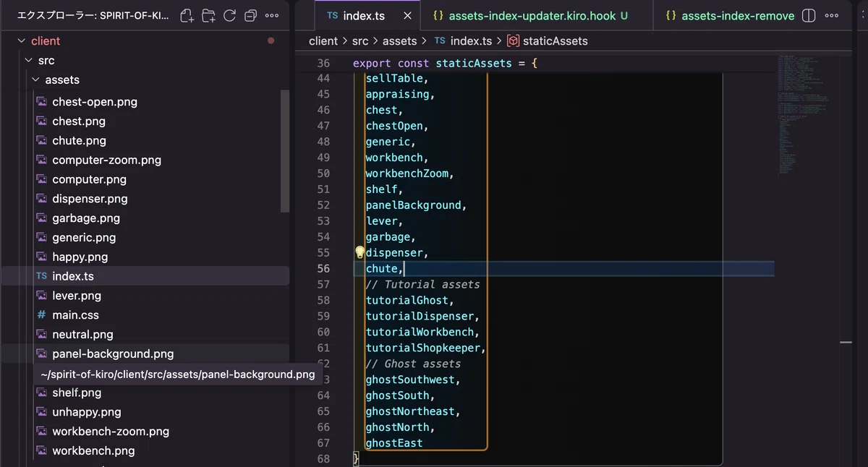Image resolution: width=868 pixels, height=467 pixels.
Task: Click on tutorialShopkeeper in line 61
Action: (422, 348)
